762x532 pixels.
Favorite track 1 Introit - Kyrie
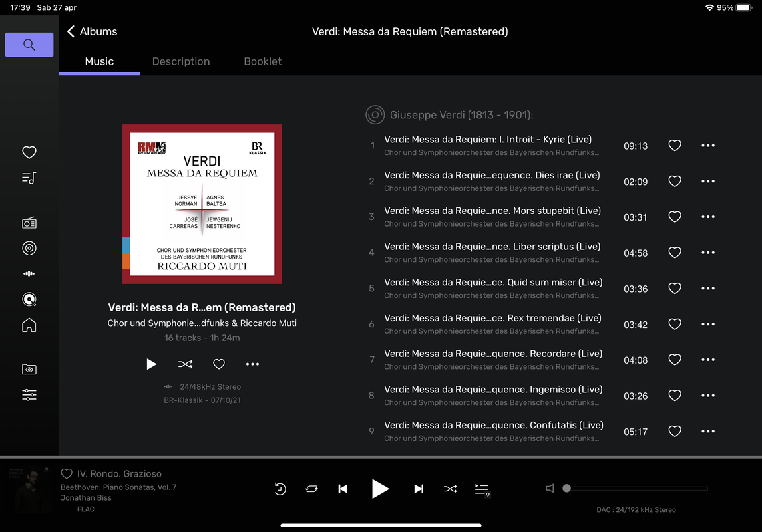point(675,146)
